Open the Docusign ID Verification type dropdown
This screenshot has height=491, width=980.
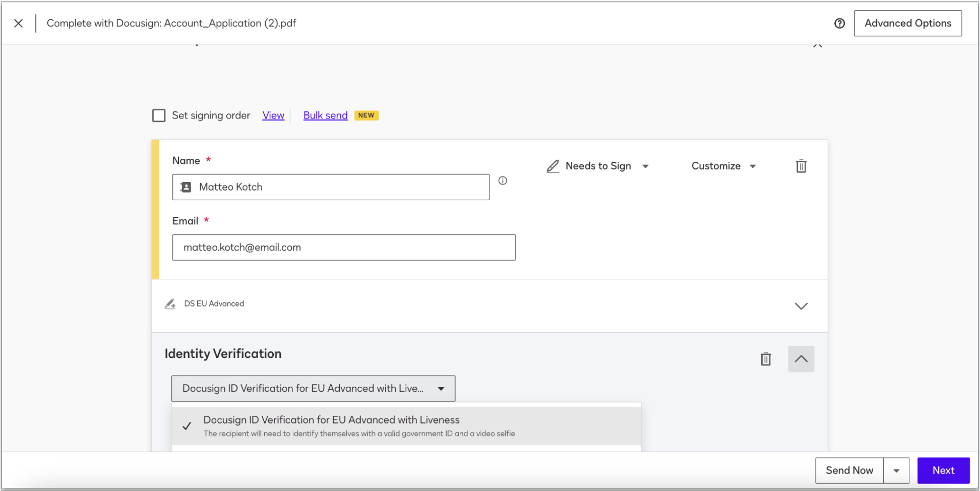[313, 389]
